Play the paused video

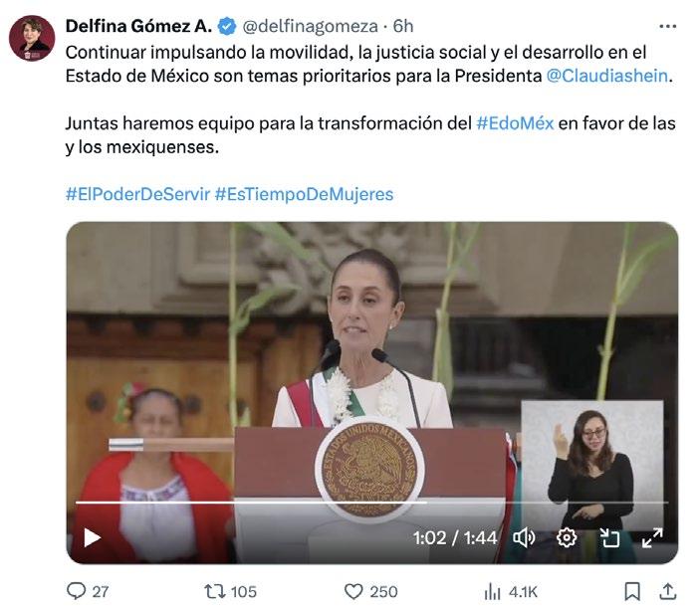pos(92,537)
